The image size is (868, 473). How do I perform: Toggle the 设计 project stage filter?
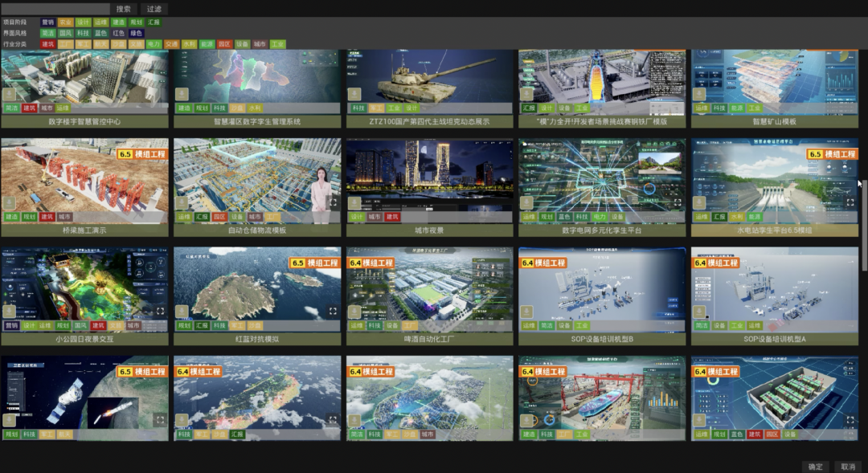[x=83, y=22]
